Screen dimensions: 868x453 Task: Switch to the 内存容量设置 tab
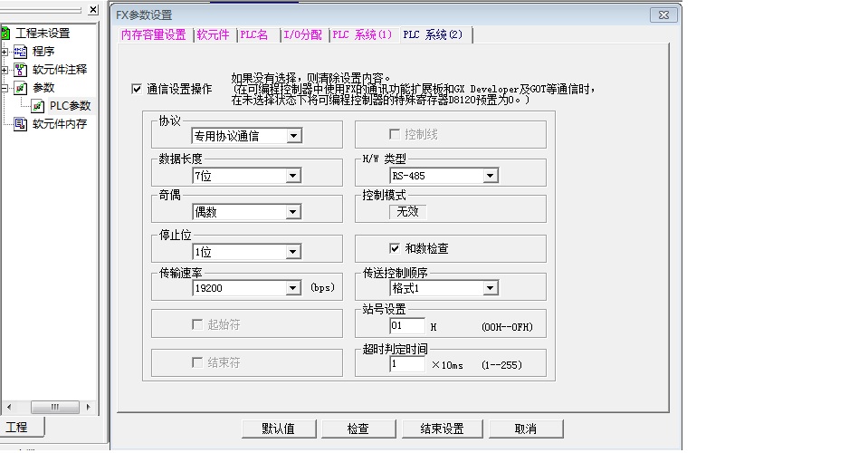coord(153,34)
